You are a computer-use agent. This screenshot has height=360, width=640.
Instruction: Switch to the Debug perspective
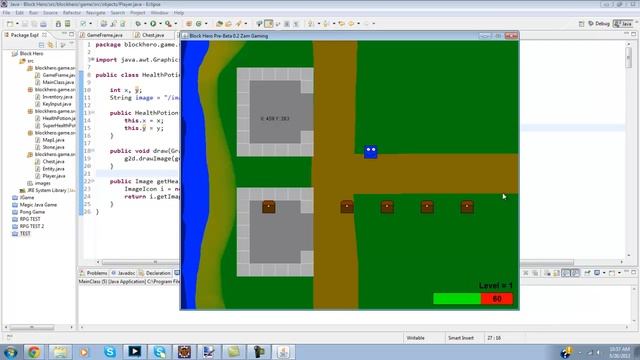click(x=599, y=24)
